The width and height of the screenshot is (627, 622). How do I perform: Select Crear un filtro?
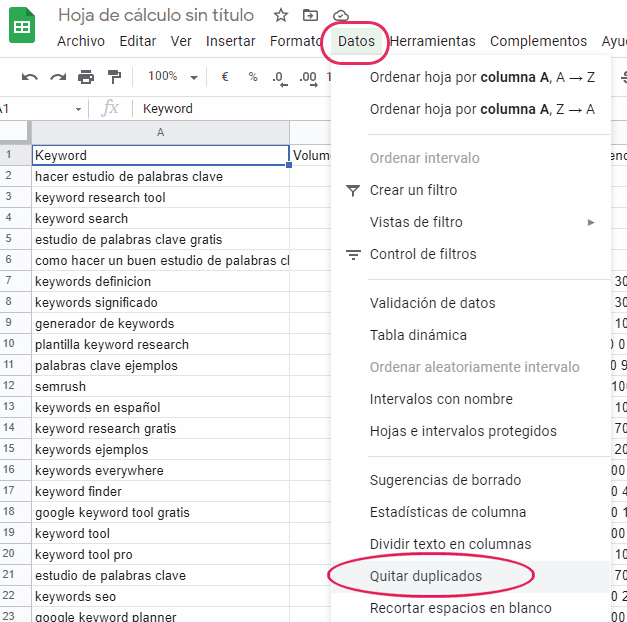click(471, 190)
